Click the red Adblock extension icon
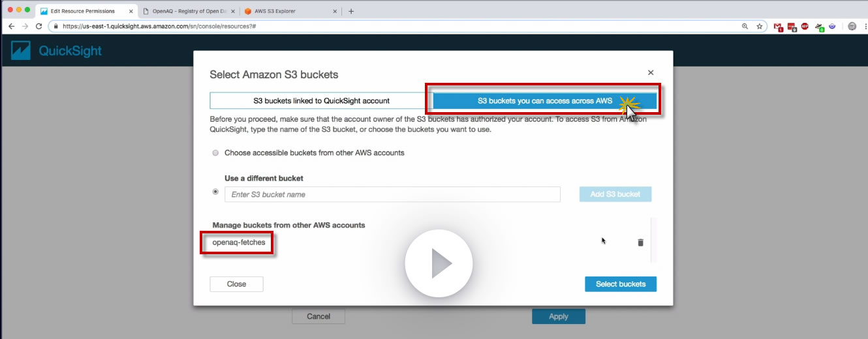 (805, 26)
